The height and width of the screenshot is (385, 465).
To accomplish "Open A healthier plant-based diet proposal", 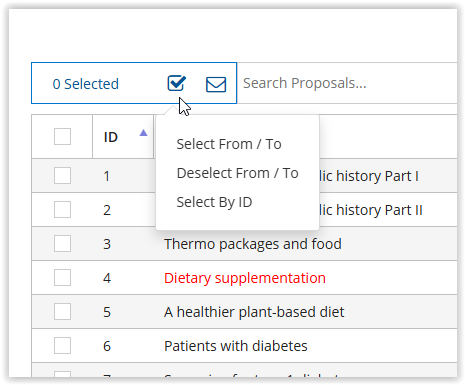I will [254, 312].
